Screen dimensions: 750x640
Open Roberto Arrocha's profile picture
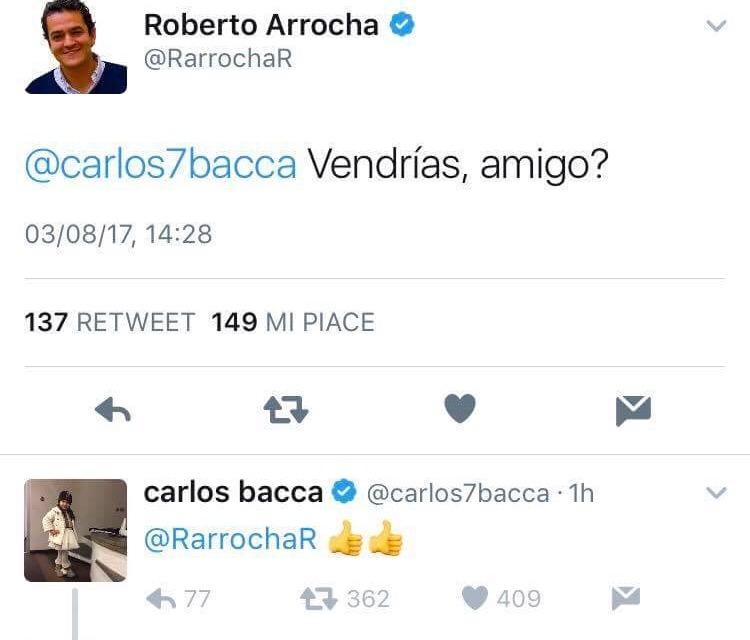pyautogui.click(x=76, y=46)
